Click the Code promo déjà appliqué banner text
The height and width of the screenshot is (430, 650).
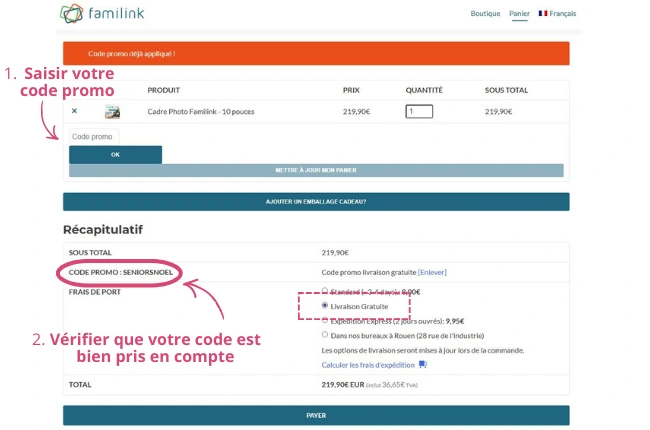[131, 53]
